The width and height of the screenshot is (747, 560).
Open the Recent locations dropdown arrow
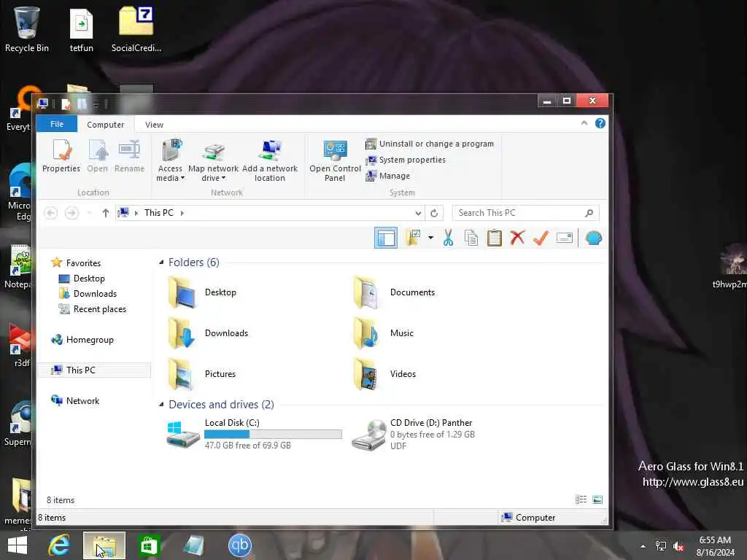click(89, 213)
